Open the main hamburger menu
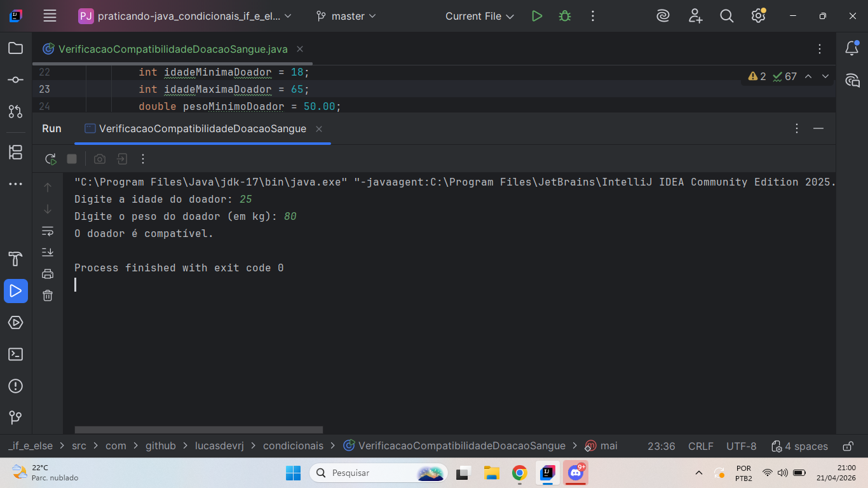 (50, 17)
